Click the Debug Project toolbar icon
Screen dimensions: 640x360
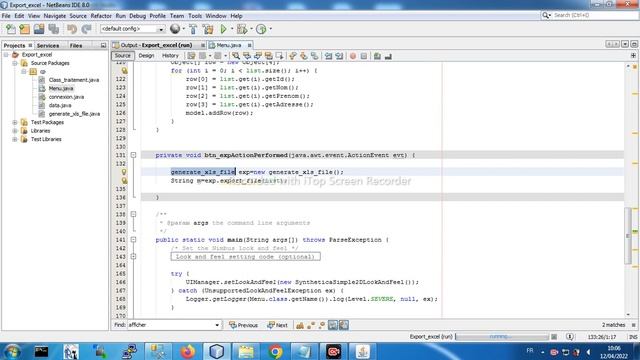[x=242, y=29]
